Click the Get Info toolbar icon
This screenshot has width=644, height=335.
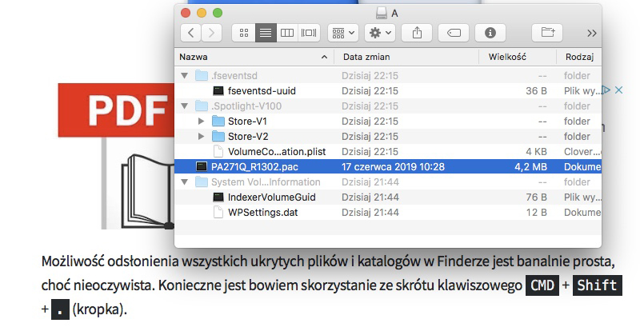click(490, 33)
